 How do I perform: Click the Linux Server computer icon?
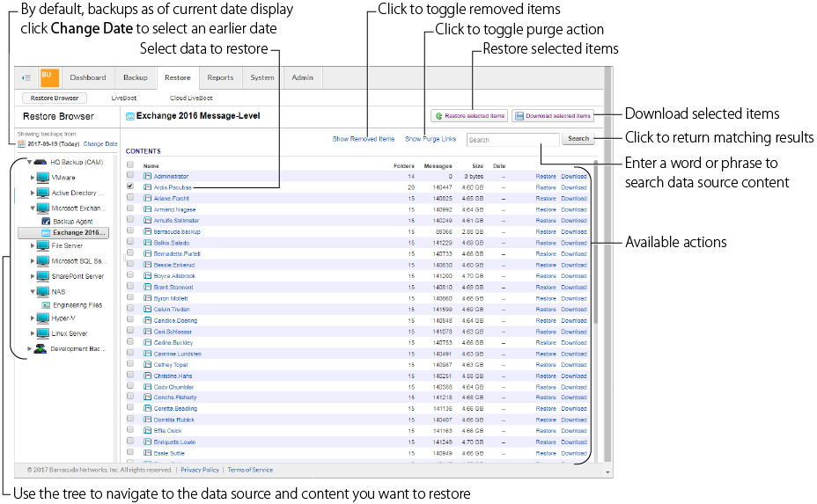coord(43,333)
